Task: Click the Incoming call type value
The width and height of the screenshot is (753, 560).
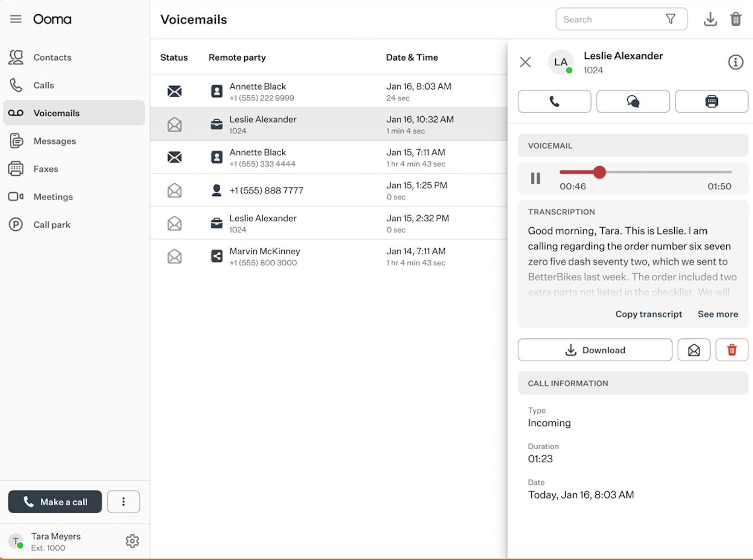Action: (x=549, y=423)
